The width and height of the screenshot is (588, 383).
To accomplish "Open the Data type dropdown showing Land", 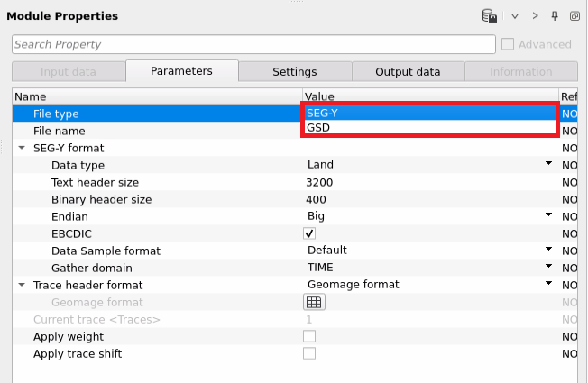I will coord(547,164).
